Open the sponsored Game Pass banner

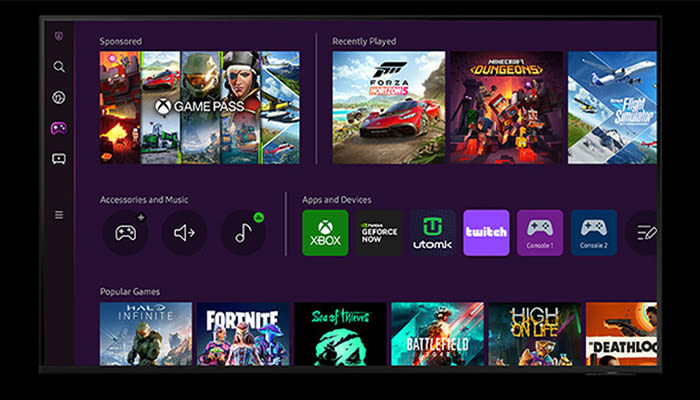point(200,107)
